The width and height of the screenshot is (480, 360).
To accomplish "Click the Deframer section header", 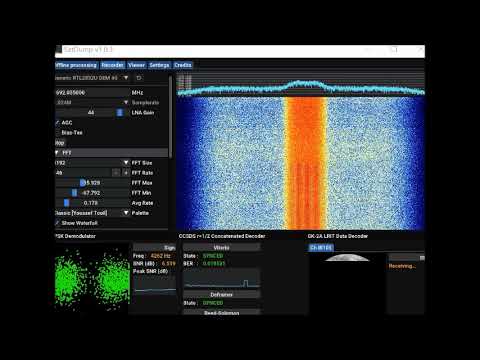I will click(221, 295).
